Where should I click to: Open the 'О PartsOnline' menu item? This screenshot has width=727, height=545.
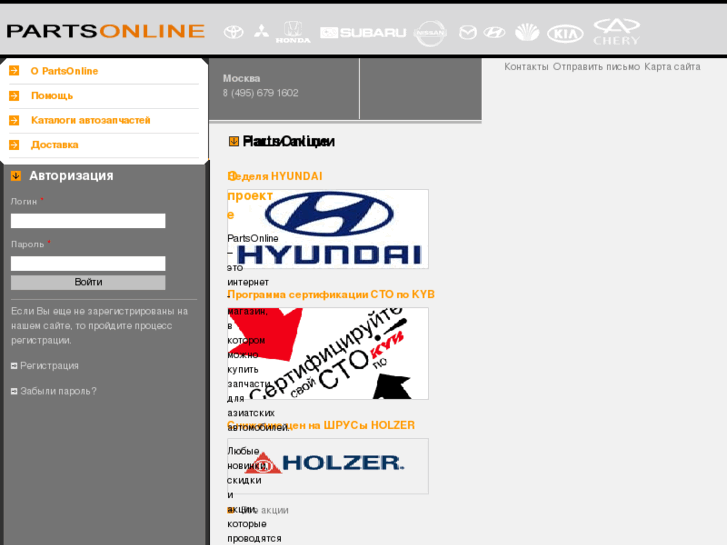[64, 71]
